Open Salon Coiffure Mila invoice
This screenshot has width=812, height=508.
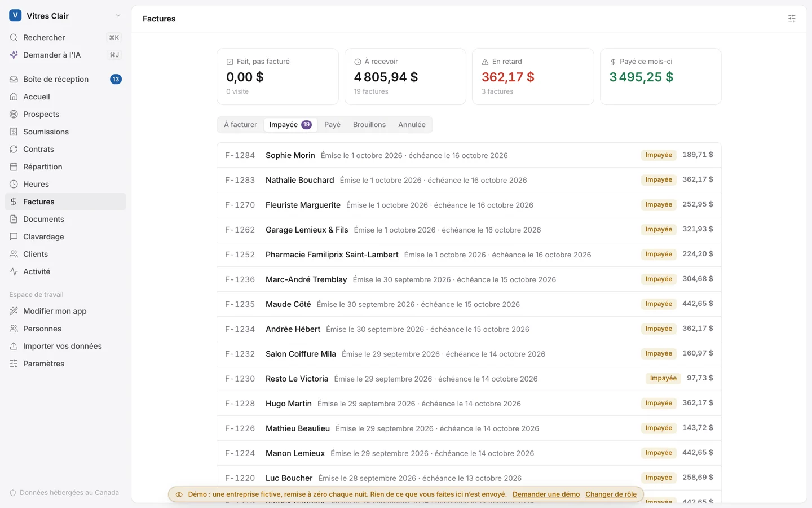pos(469,354)
